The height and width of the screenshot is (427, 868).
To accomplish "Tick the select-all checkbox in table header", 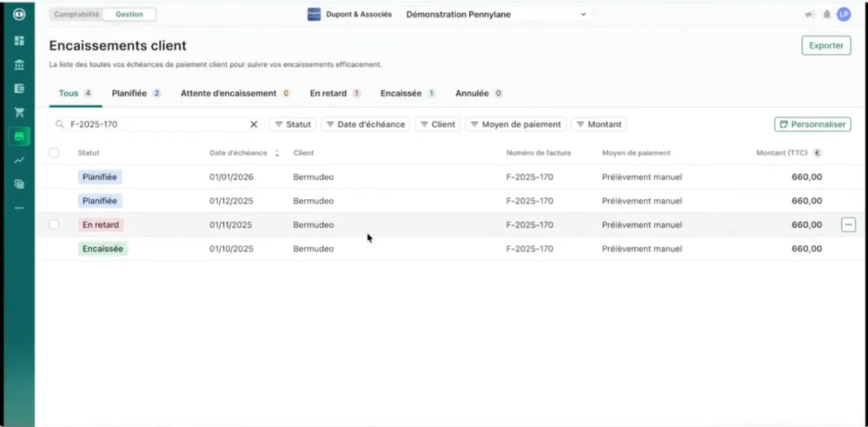I will coord(54,153).
